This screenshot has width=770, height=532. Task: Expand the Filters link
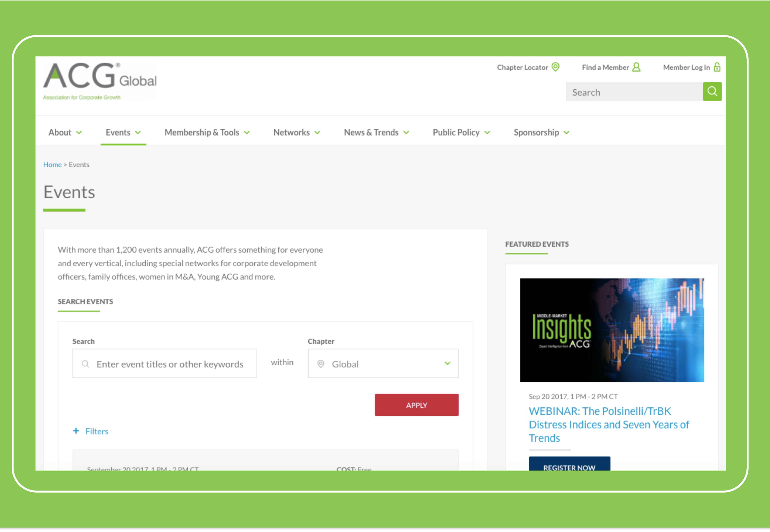click(97, 431)
